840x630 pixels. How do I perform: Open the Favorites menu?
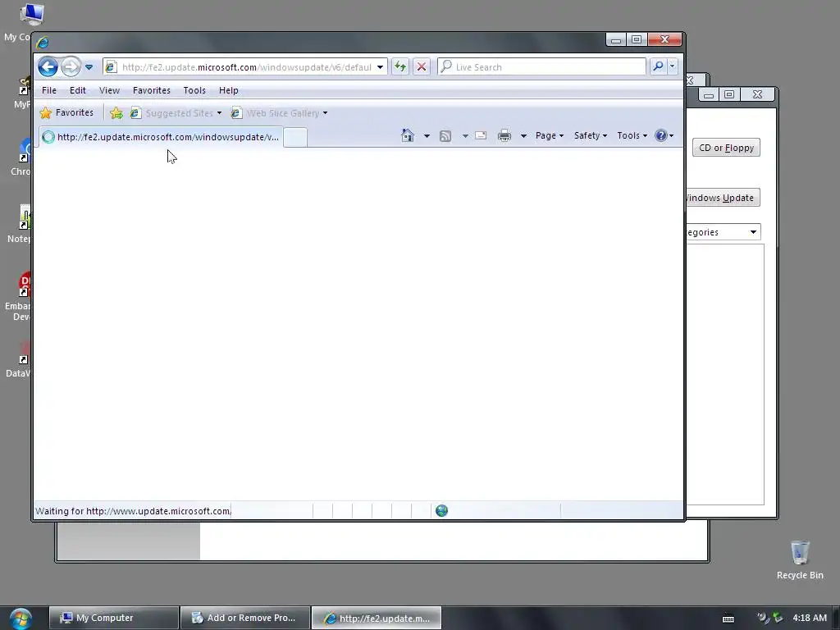[152, 90]
